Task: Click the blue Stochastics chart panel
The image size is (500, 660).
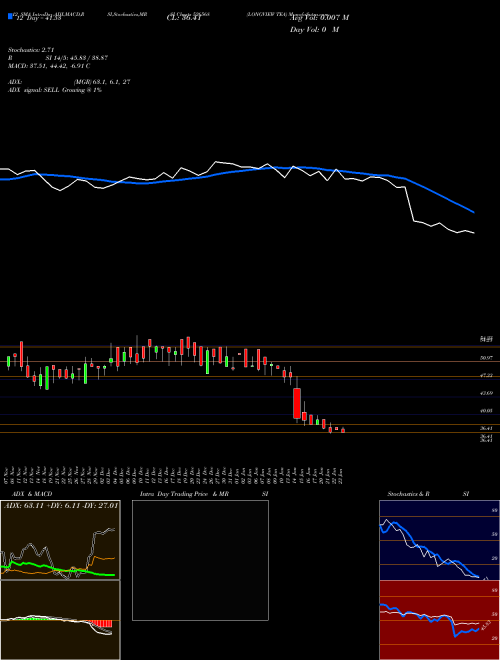Action: coord(439,540)
